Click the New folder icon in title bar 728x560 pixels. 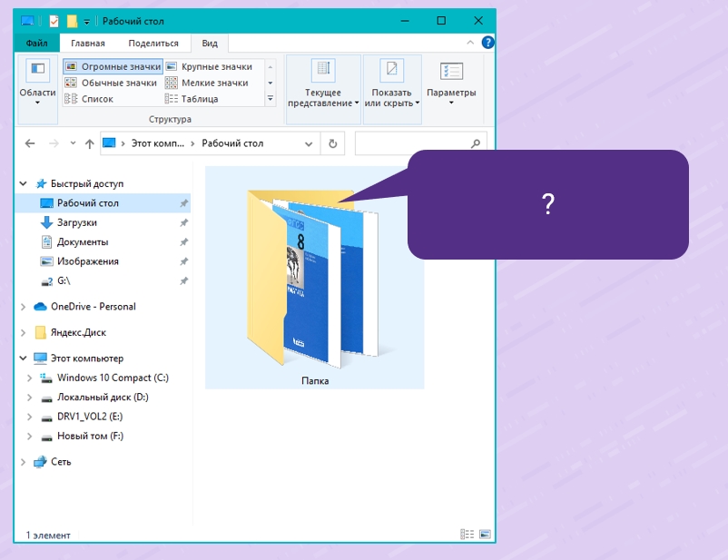point(72,21)
